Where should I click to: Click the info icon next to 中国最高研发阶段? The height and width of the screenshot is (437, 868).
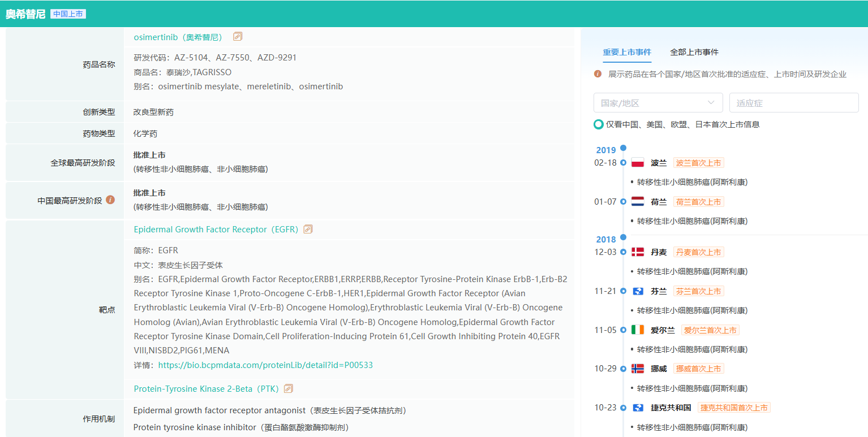pos(110,200)
